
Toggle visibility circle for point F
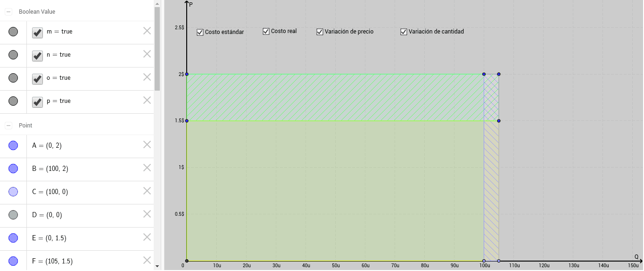pos(13,261)
